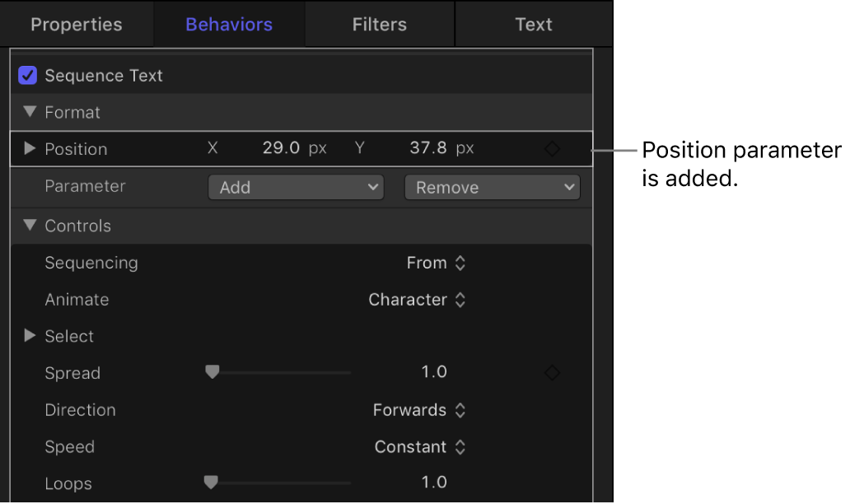
Task: Click the Position keyframe diamond
Action: click(x=552, y=149)
